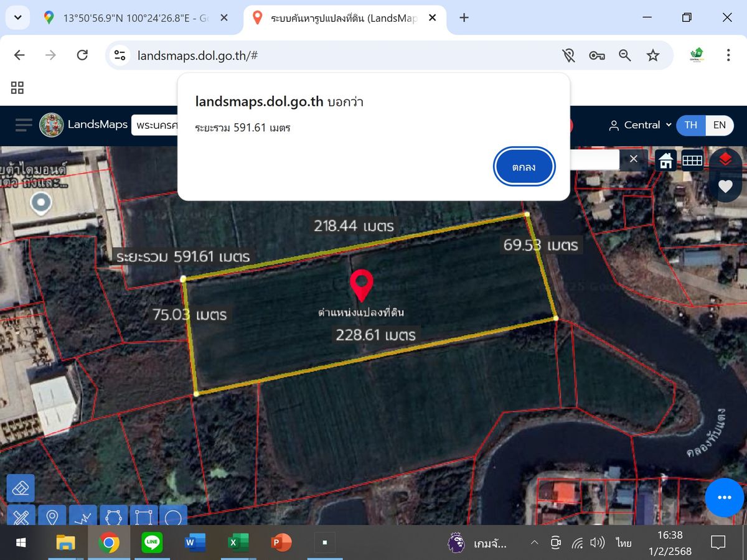Open the LandsMaps hamburger menu
747x560 pixels.
click(x=24, y=125)
